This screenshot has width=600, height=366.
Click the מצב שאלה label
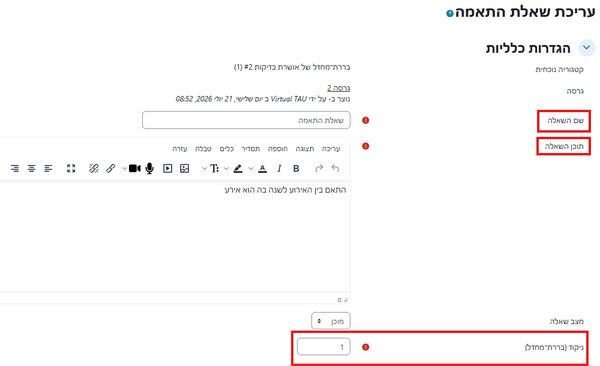point(567,321)
